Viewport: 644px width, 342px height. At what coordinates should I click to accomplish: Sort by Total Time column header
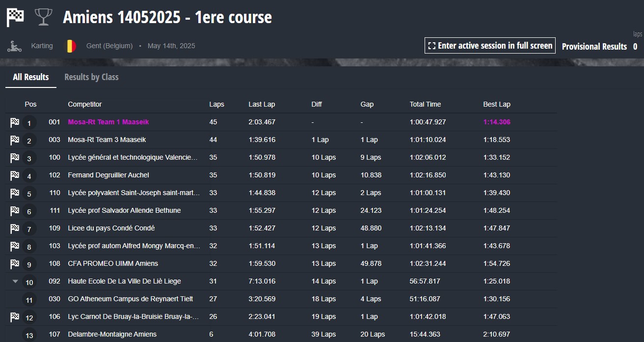click(425, 104)
